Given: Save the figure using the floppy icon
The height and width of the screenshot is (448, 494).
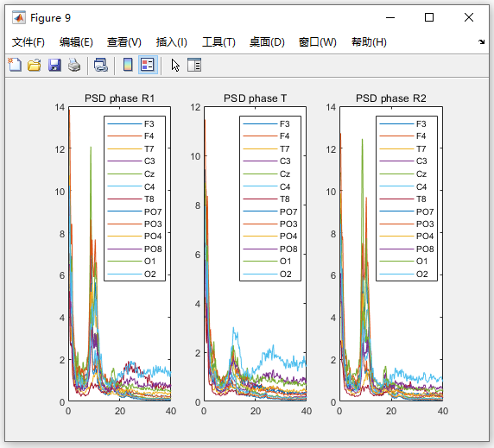Looking at the screenshot, I should click(x=54, y=65).
